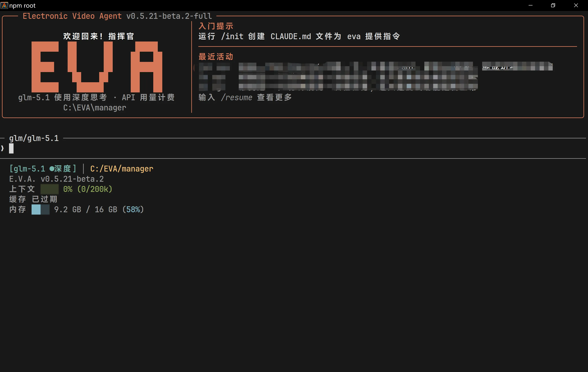This screenshot has width=588, height=372.
Task: Click version text 'v0.5.21-beta.2-full'
Action: pyautogui.click(x=169, y=16)
